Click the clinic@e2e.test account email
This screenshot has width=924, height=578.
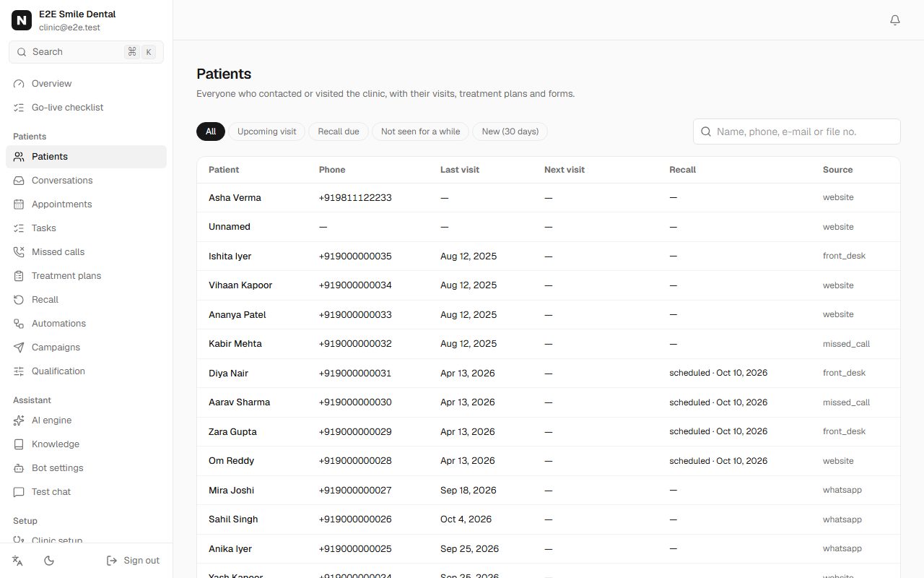click(x=69, y=27)
